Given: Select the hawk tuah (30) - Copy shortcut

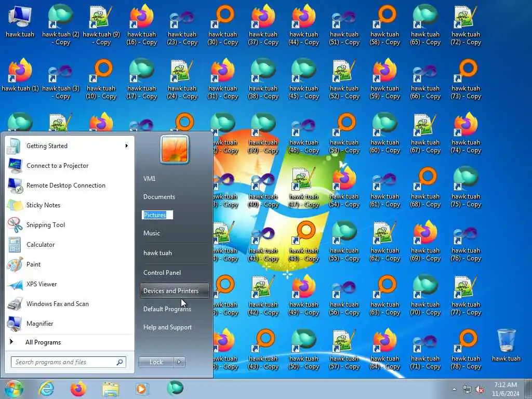Looking at the screenshot, I should click(222, 24).
